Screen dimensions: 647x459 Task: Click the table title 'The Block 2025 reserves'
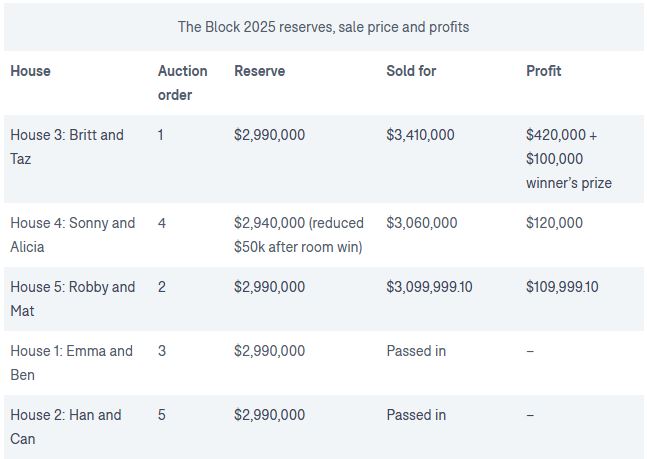[323, 27]
